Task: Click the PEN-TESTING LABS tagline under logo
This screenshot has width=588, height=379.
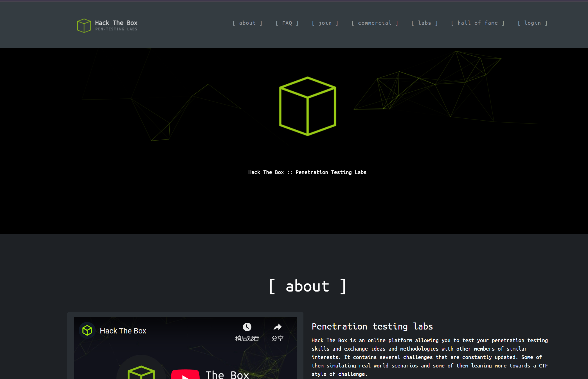Action: coord(116,29)
